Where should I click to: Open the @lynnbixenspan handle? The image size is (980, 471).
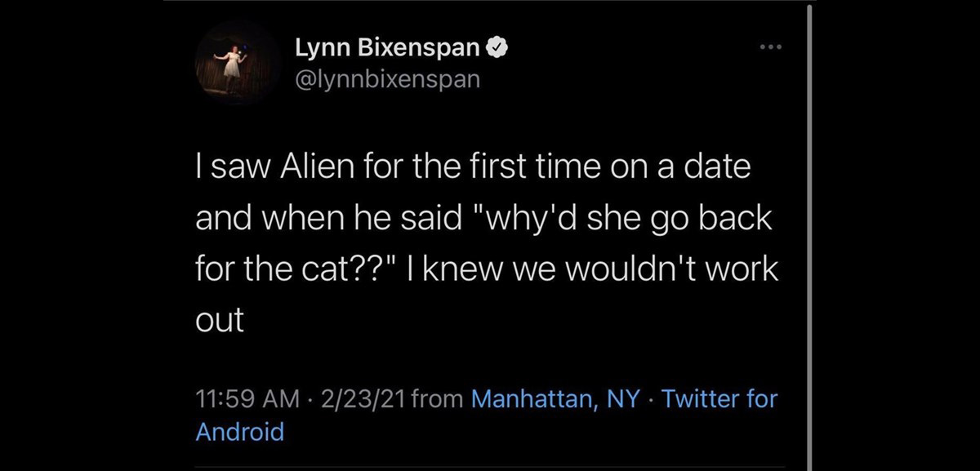tap(389, 80)
